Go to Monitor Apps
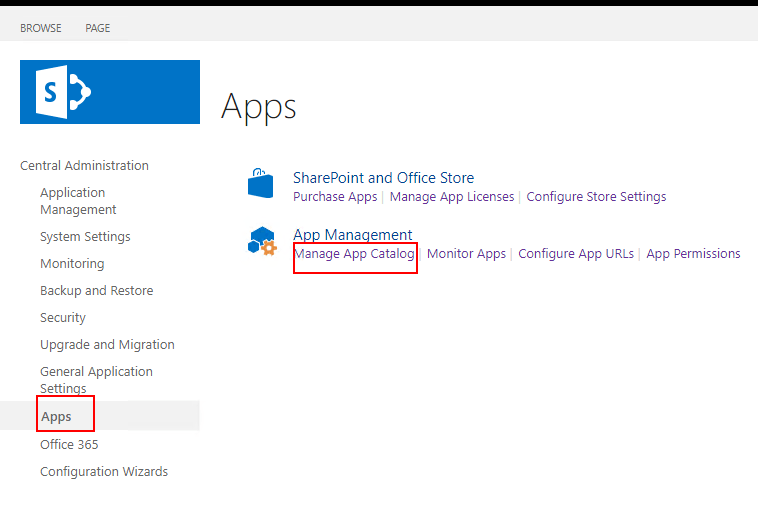This screenshot has height=514, width=758. (466, 254)
